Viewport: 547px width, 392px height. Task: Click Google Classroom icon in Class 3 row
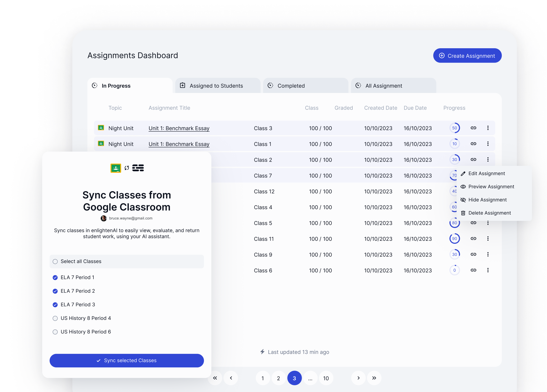click(x=101, y=128)
